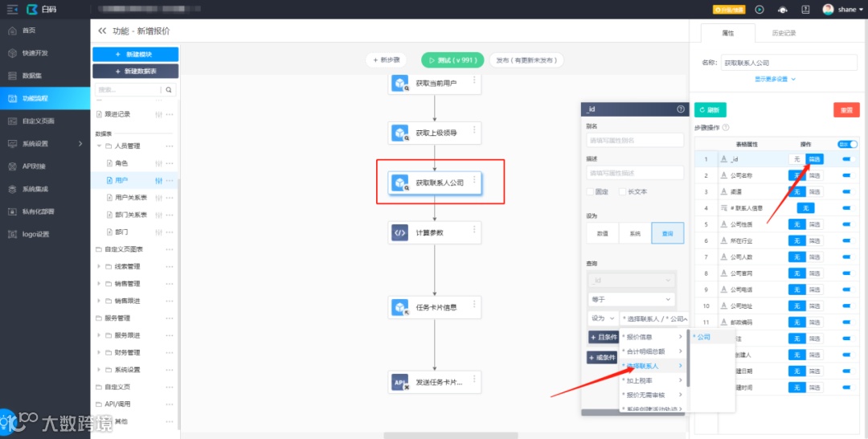Click the customer support headset icon in the top bar

tap(782, 10)
